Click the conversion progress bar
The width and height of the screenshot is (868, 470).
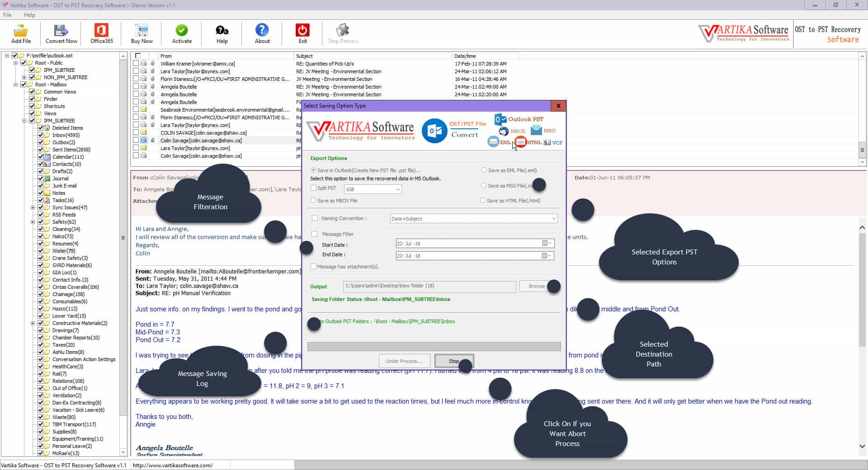click(x=434, y=347)
